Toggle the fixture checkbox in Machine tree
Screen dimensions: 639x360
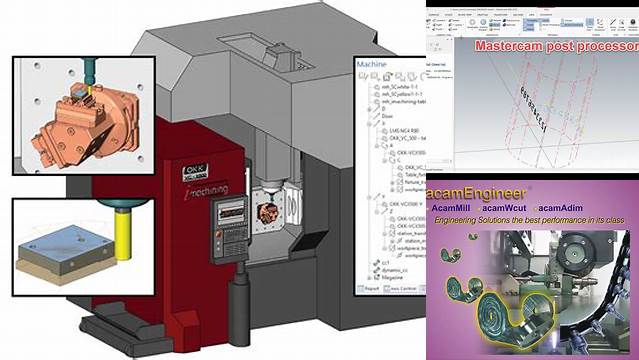tap(400, 182)
